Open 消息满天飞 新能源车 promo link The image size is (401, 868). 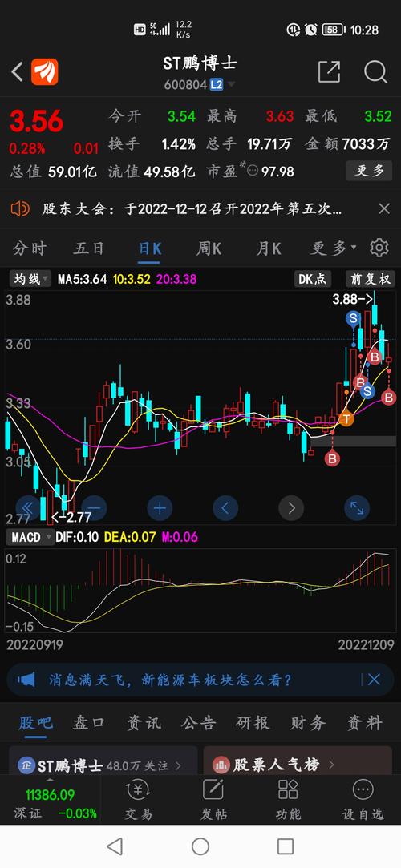pos(170,680)
